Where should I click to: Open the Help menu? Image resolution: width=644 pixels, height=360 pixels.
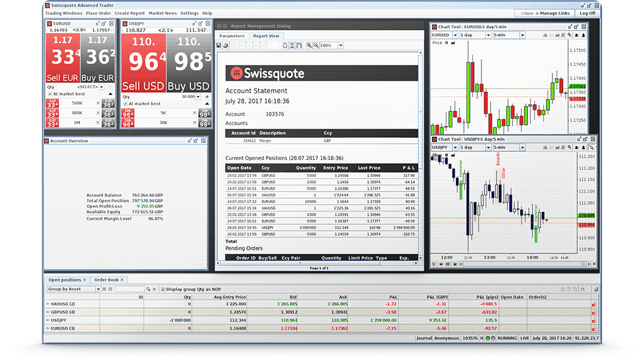click(207, 13)
